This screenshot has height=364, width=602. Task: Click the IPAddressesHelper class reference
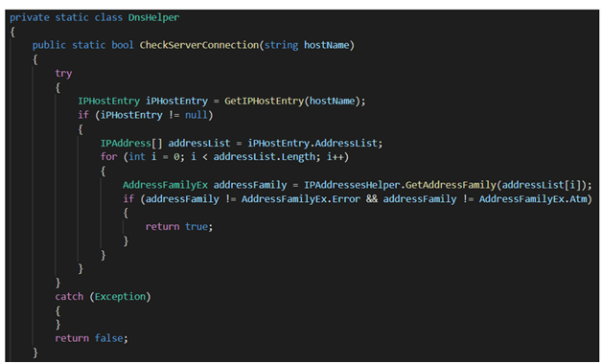pyautogui.click(x=352, y=185)
